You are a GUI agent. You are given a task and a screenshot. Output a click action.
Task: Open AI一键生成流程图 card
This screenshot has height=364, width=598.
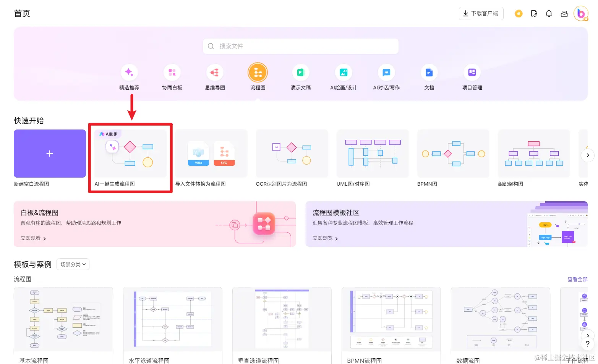pyautogui.click(x=130, y=154)
